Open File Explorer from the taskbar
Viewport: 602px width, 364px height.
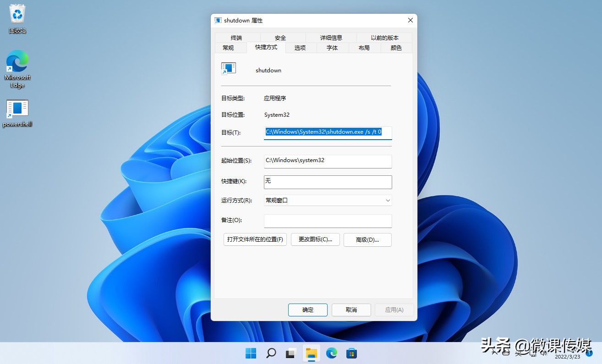coord(311,353)
